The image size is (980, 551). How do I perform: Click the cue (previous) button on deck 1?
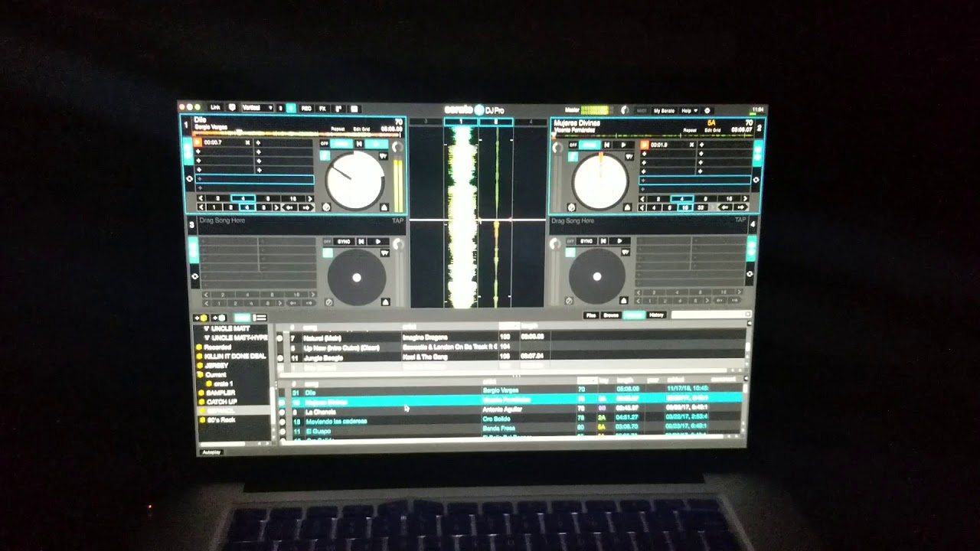click(359, 144)
